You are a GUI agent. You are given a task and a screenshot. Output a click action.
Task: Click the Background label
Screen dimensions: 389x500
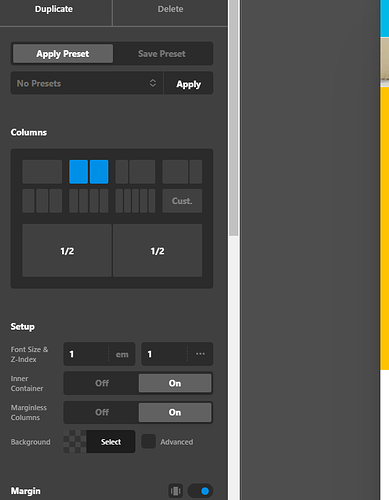pos(30,442)
